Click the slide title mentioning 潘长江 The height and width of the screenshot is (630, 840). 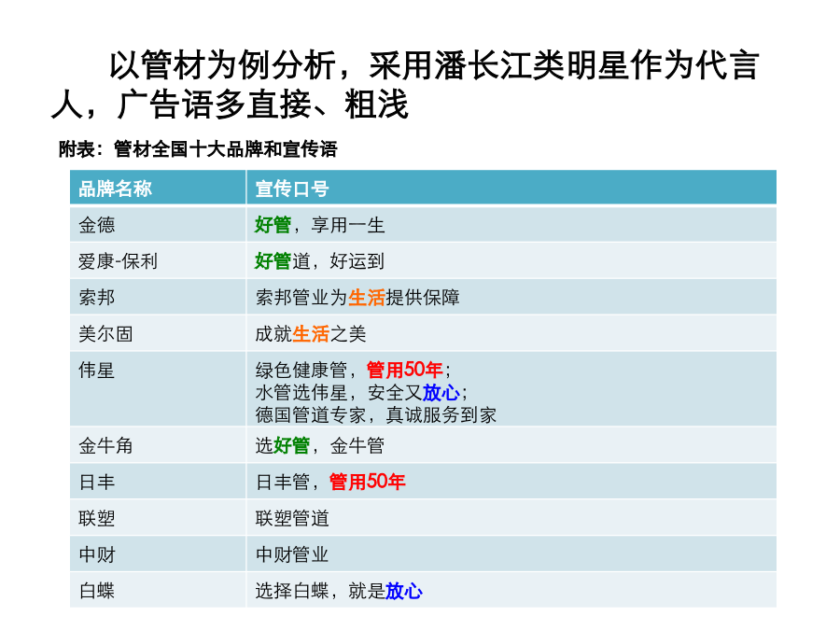(x=405, y=85)
